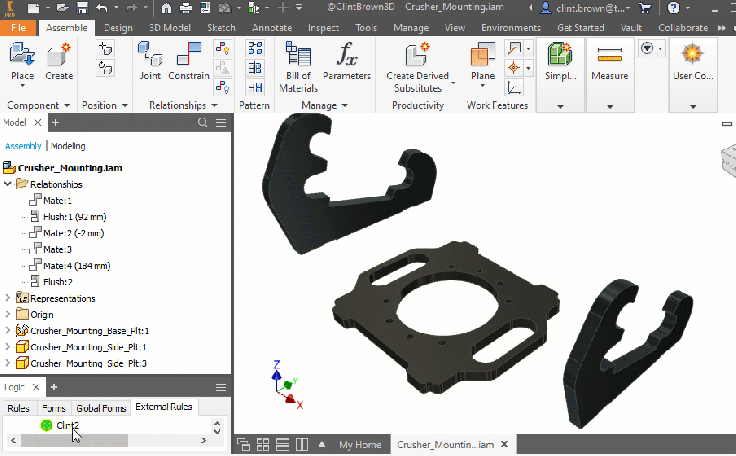
Task: Open the Model browser hamburger menu
Action: click(221, 123)
